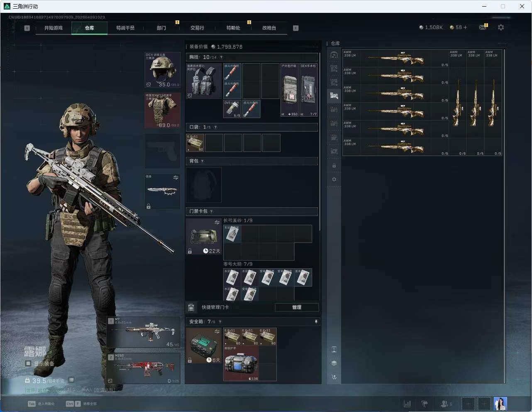Select the armor repair kit in safe box
This screenshot has width=532, height=412.
[x=241, y=363]
